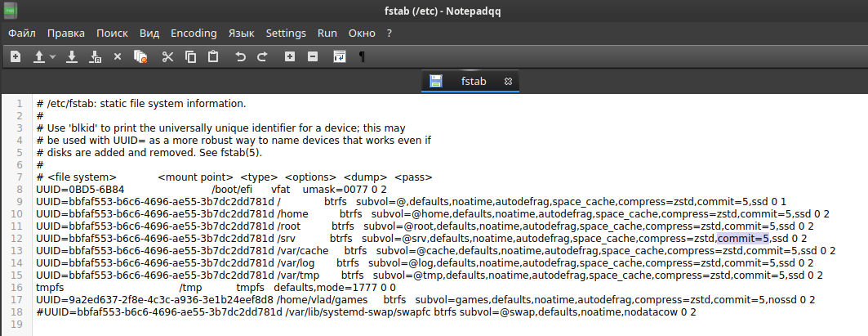Viewport: 868px width, 336px height.
Task: Undo the last edit
Action: (240, 56)
